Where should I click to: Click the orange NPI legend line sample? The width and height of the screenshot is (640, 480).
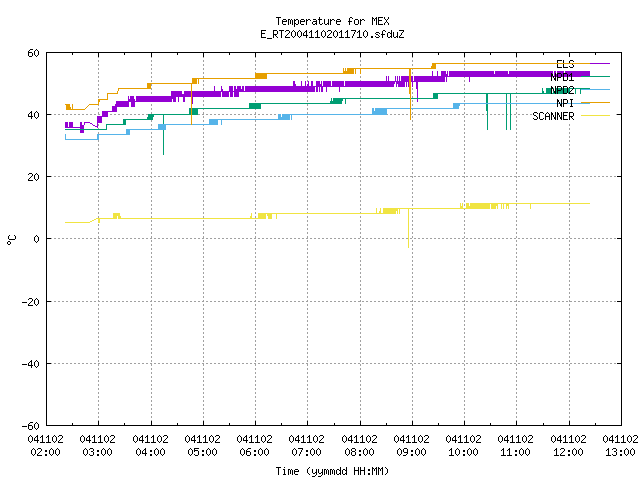point(596,103)
